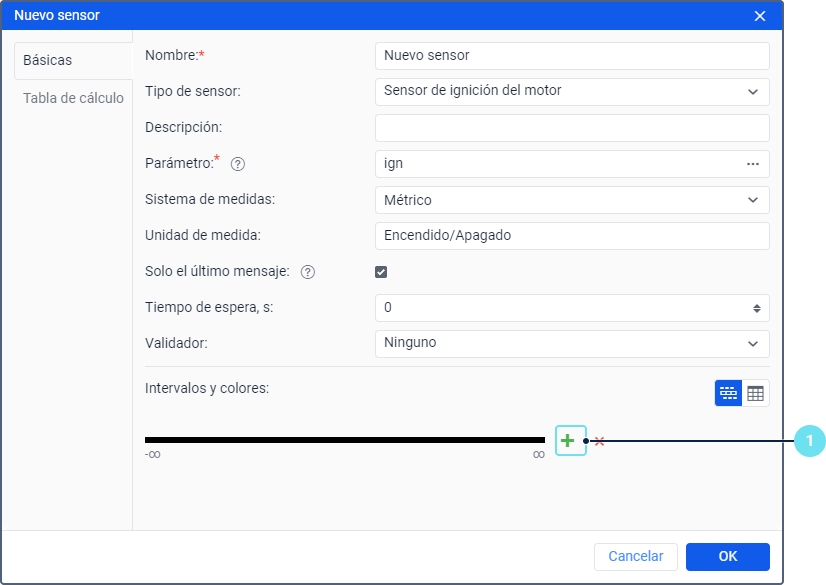The image size is (826, 585).
Task: Click the Descripción text field
Action: point(572,128)
